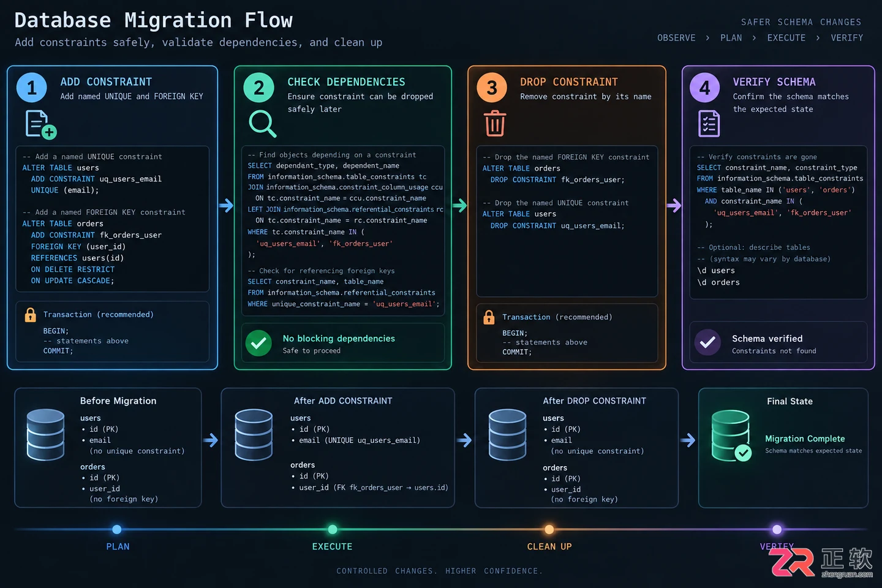Click the chevron between PLAN and EXECUTE breadcrumb
Image resolution: width=882 pixels, height=588 pixels.
tap(754, 38)
